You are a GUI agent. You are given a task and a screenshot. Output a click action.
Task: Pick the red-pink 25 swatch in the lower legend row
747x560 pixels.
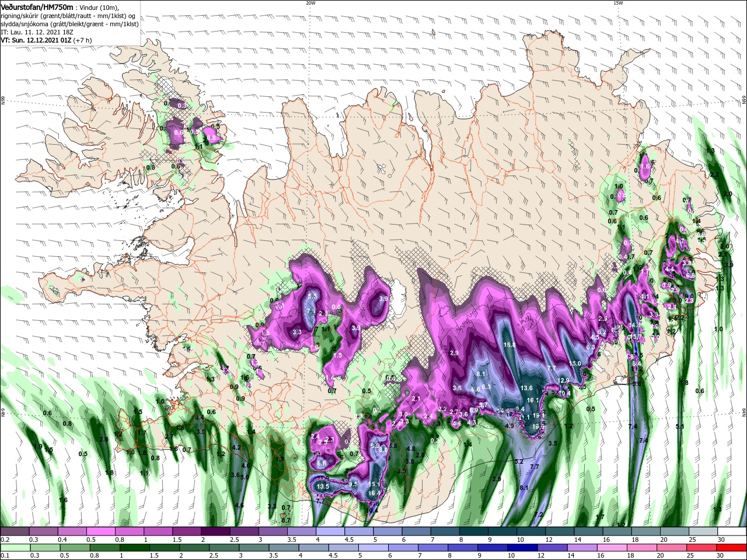click(x=702, y=547)
